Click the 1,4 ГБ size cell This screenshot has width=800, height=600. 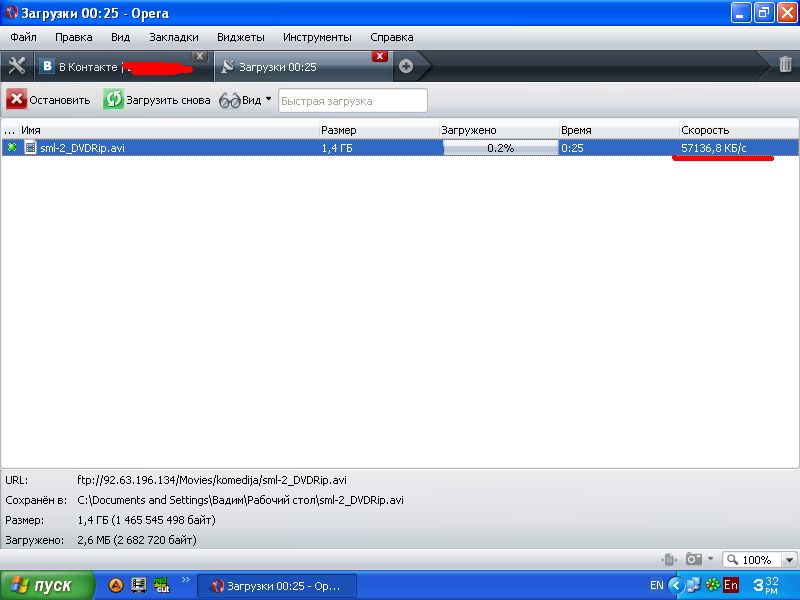(337, 148)
